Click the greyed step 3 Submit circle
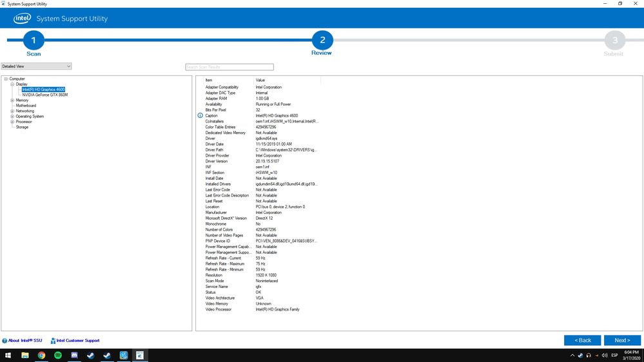644x362 pixels. [x=615, y=40]
